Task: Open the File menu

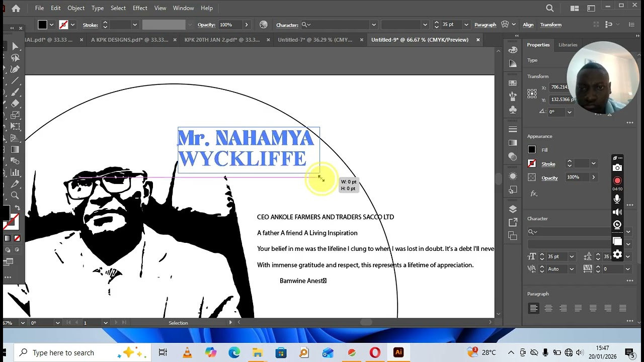Action: 39,8
